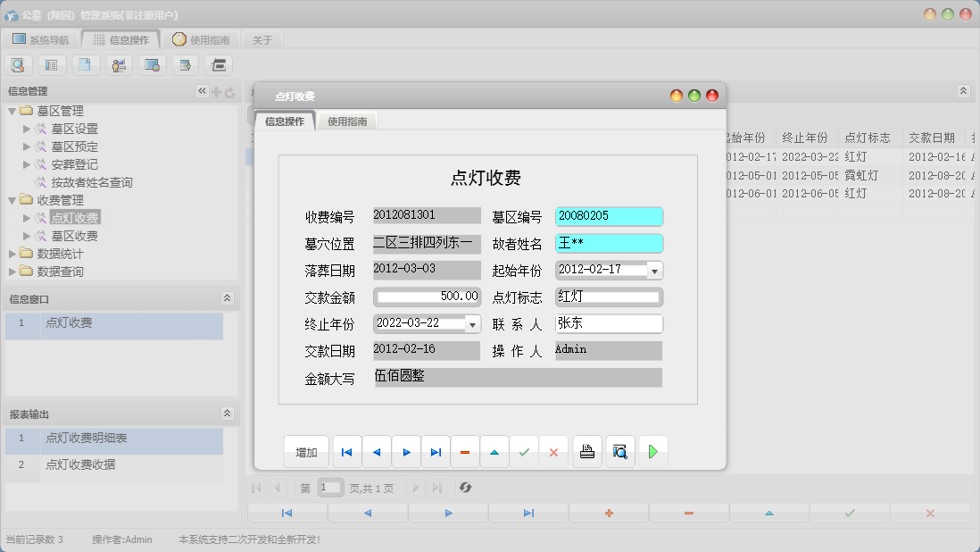Open the document icon in the top toolbar
Image resolution: width=980 pixels, height=552 pixels.
(86, 64)
